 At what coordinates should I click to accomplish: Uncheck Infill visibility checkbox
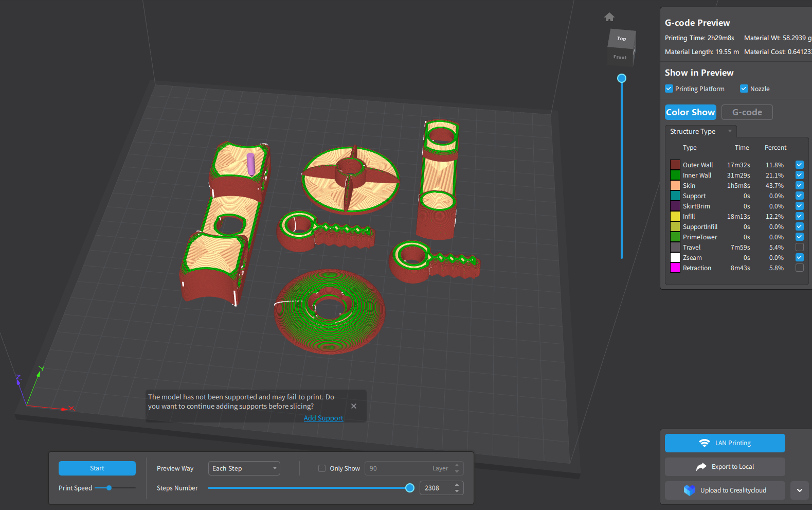[x=800, y=216]
